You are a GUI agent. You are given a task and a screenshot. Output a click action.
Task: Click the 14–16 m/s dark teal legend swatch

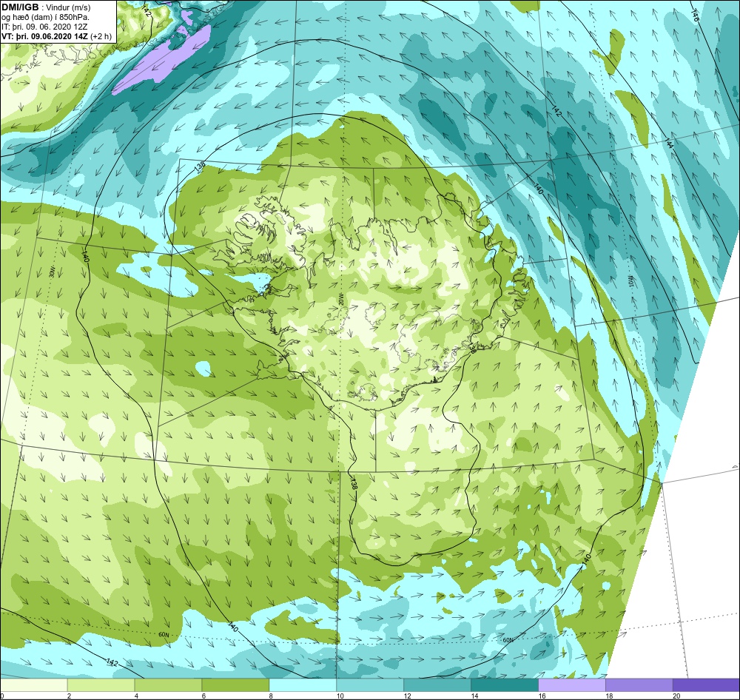coord(505,684)
